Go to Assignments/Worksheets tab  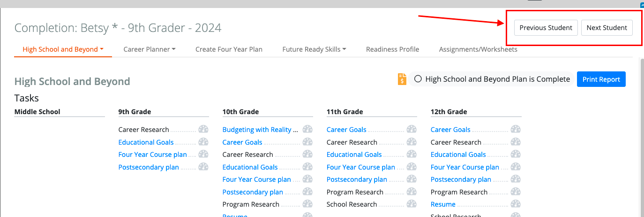pyautogui.click(x=478, y=49)
